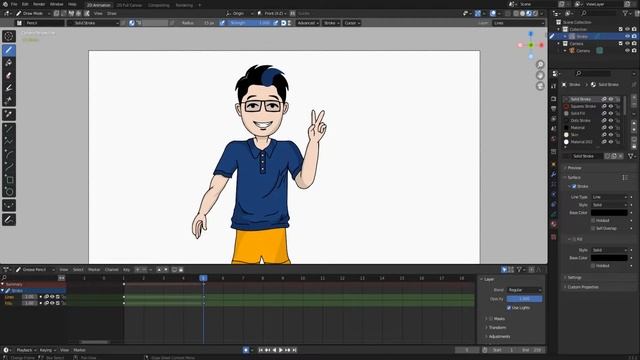Open the Playback popover
Viewport: 640px width, 360px height.
pos(26,350)
